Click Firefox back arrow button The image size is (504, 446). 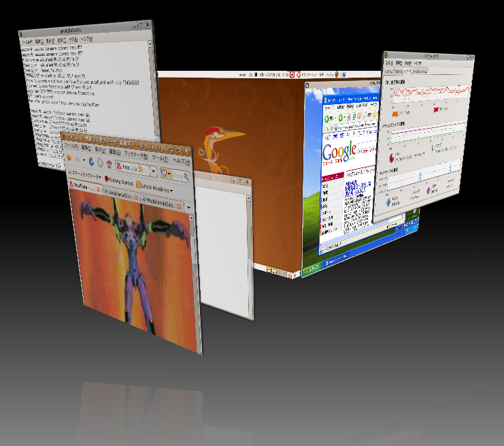[69, 158]
